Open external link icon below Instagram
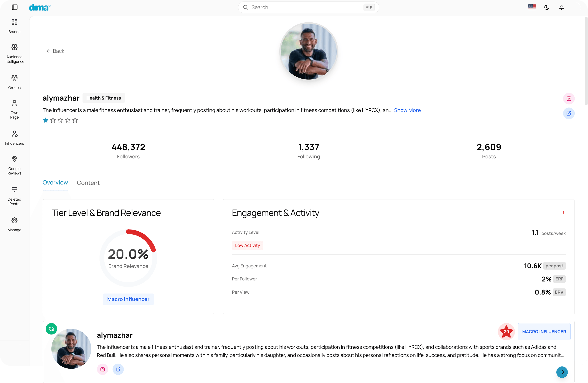Viewport: 588px width, 383px height. tap(569, 113)
